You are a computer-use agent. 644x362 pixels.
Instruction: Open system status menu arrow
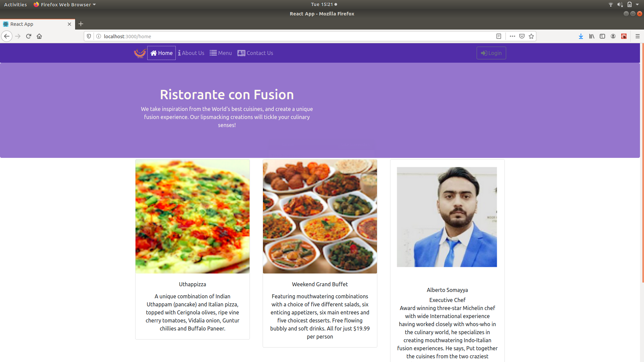point(637,4)
